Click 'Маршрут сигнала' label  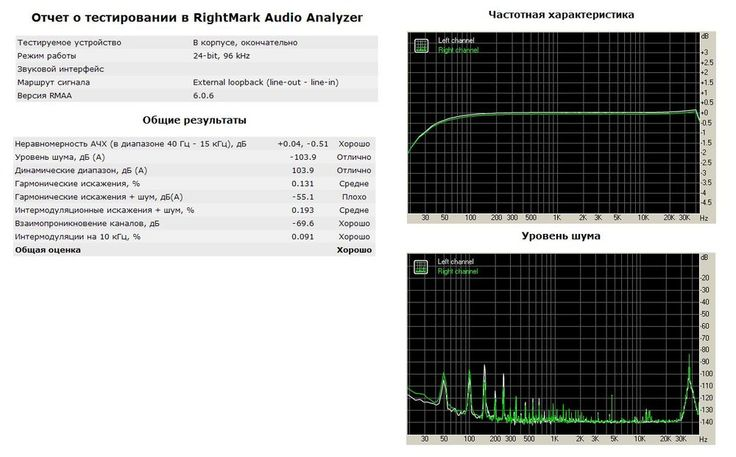pos(54,82)
